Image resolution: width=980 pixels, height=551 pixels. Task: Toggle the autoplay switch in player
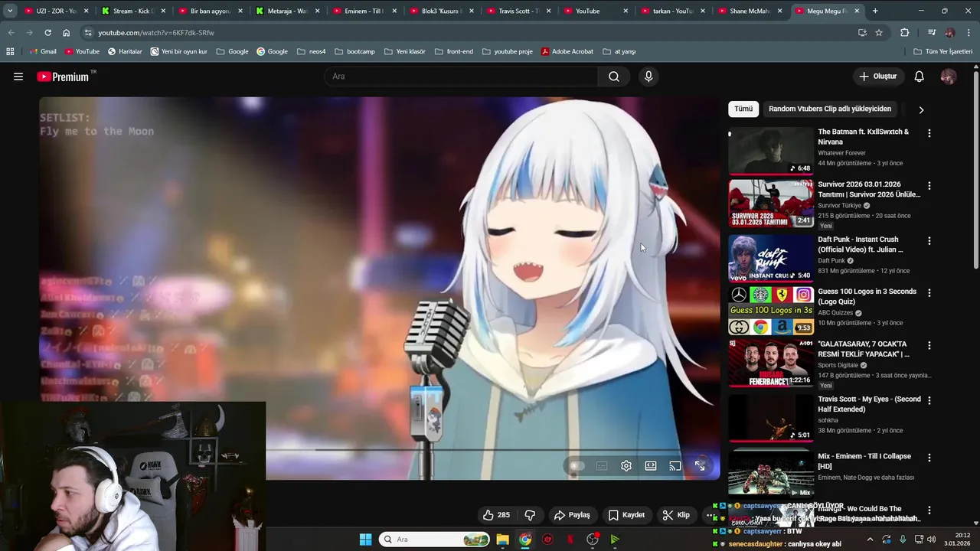tap(577, 465)
